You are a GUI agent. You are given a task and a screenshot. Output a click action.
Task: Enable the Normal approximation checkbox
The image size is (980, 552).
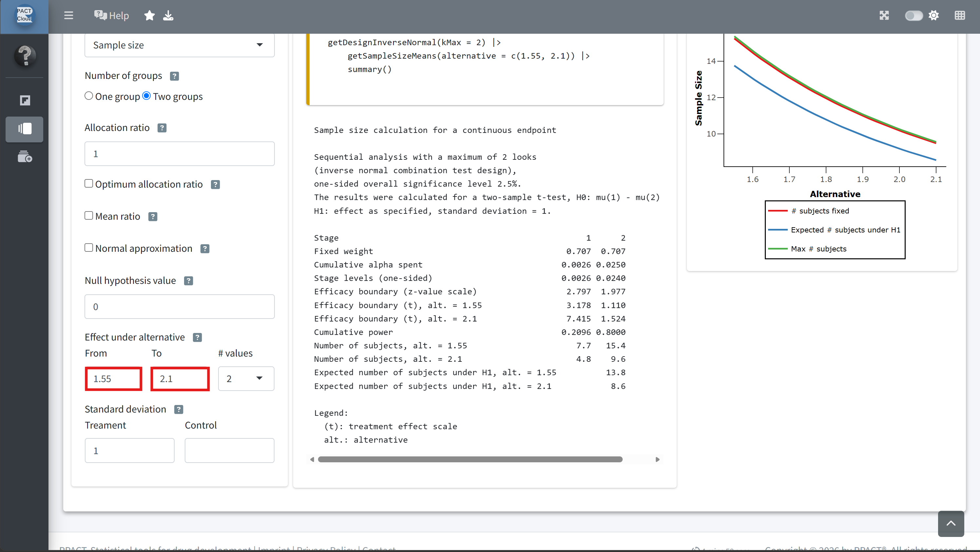point(89,248)
